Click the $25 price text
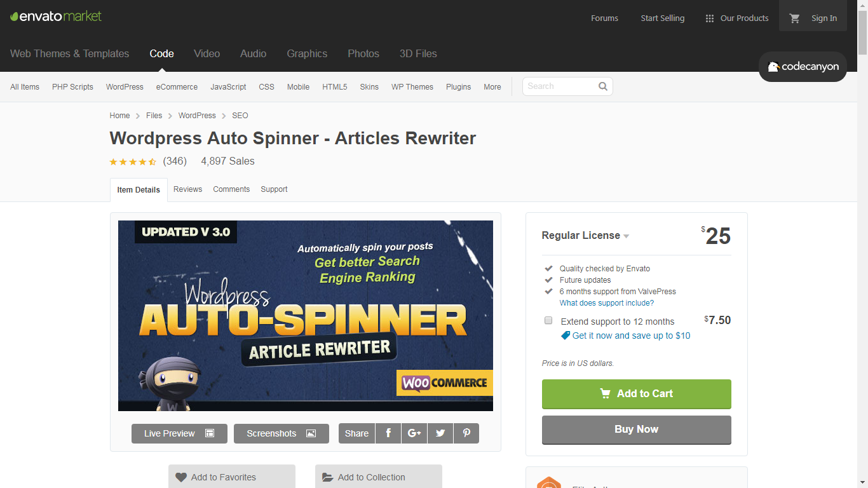This screenshot has width=868, height=488. tap(716, 236)
